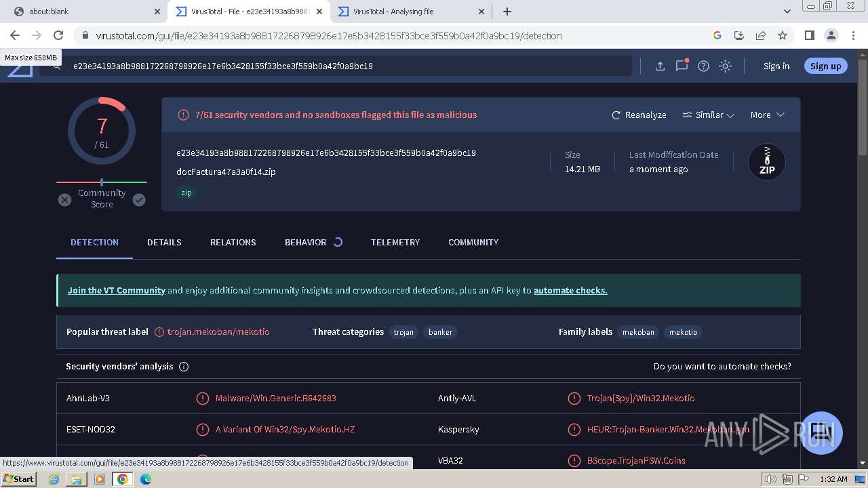
Task: Open Internet Explorer from the taskbar
Action: [54, 479]
